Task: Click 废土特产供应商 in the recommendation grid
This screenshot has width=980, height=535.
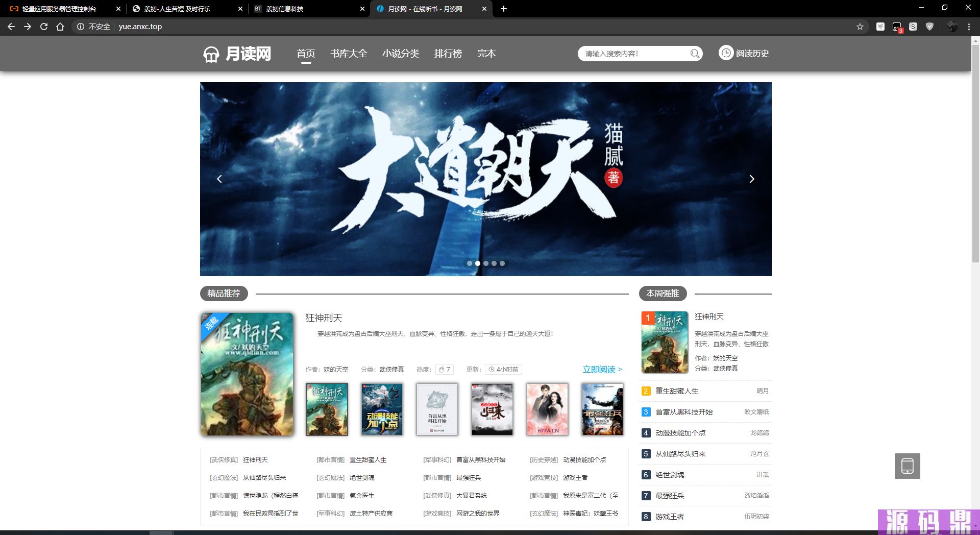Action: [x=371, y=514]
